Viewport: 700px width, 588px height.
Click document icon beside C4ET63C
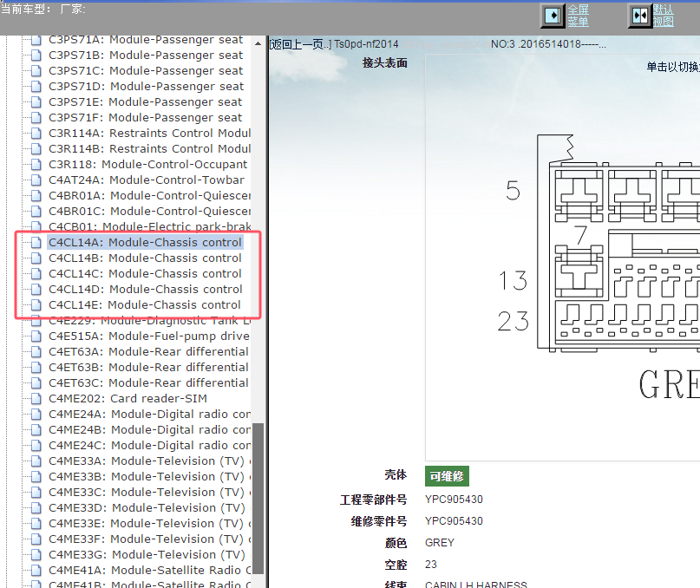pyautogui.click(x=36, y=383)
